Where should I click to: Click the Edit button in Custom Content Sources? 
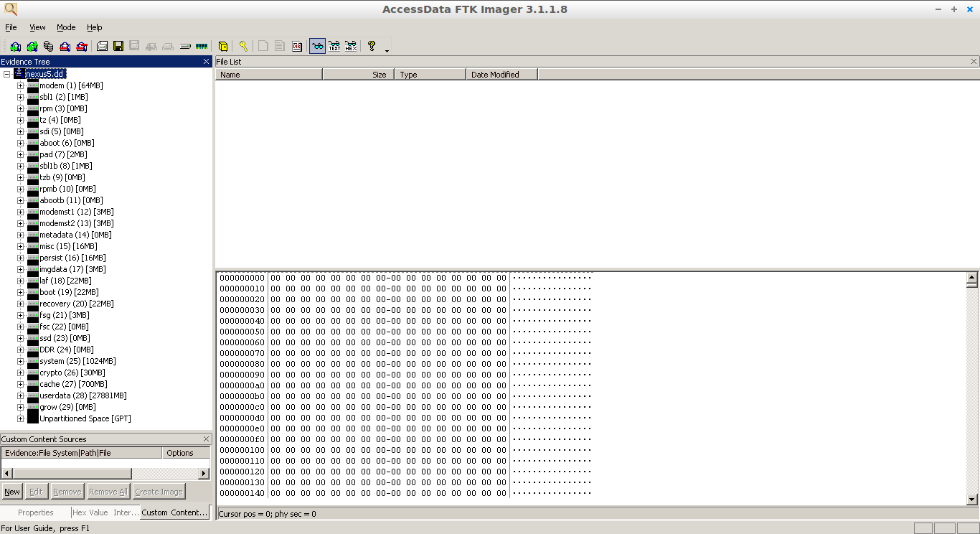36,492
